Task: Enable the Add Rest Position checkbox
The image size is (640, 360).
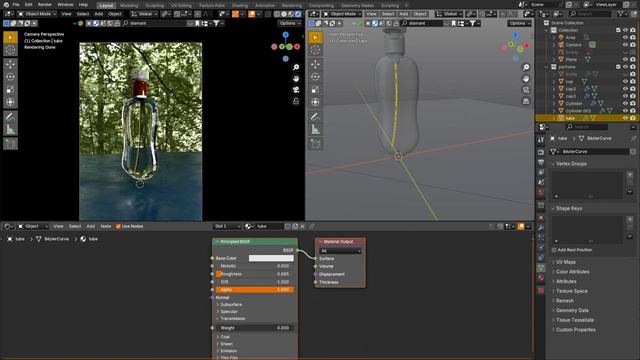Action: 554,250
